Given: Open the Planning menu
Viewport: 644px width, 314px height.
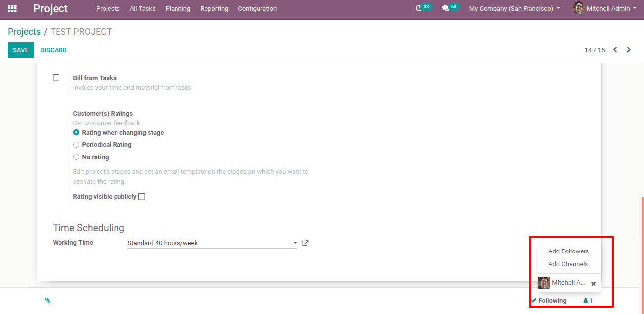Looking at the screenshot, I should point(178,8).
